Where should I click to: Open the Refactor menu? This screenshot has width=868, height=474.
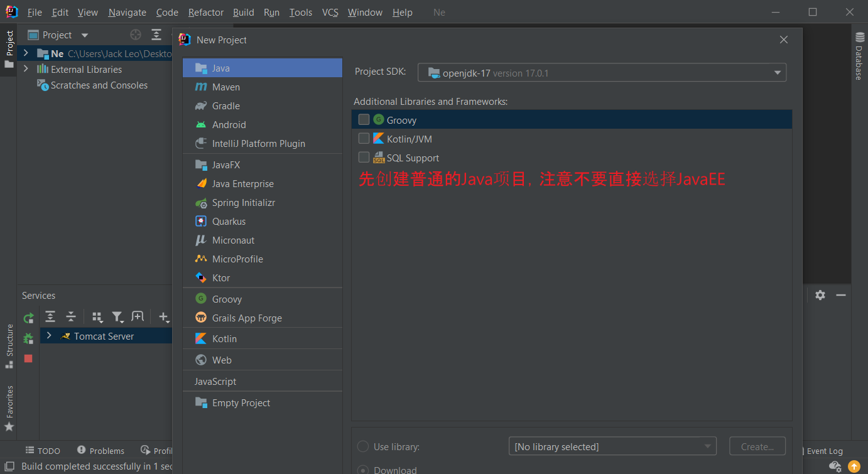206,12
